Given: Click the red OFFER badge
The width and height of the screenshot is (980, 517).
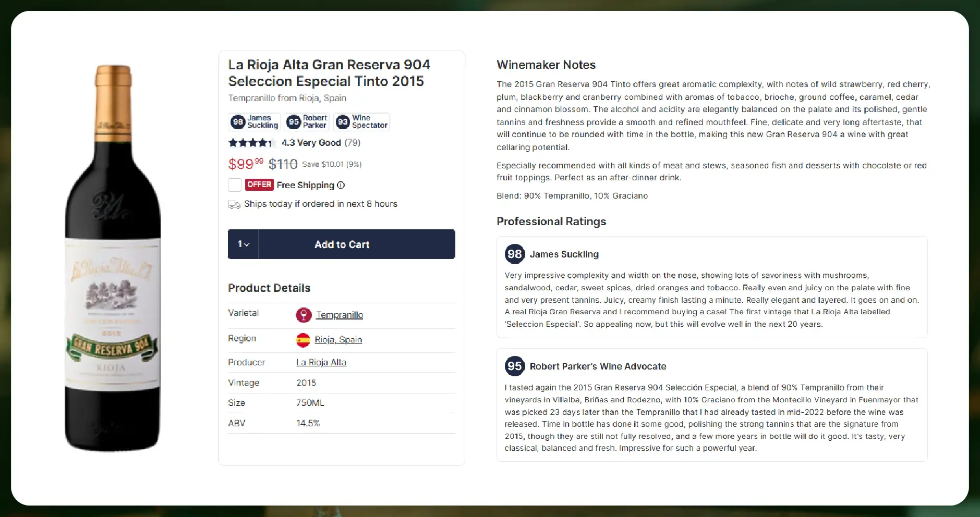Looking at the screenshot, I should pos(260,184).
